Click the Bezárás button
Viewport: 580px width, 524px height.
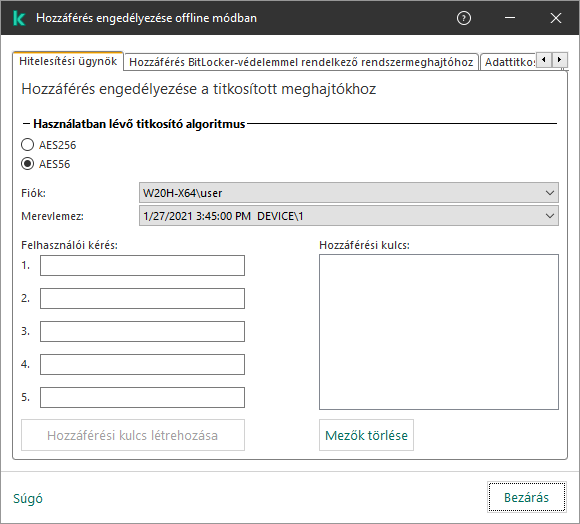pos(526,497)
